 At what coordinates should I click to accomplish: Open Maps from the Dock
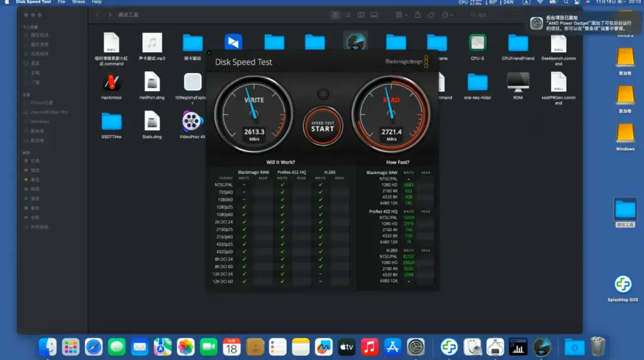(163, 347)
